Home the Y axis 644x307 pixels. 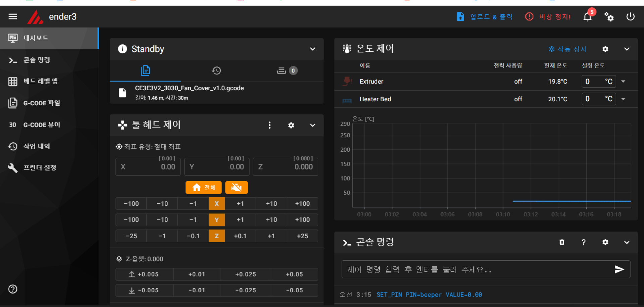[x=217, y=220]
